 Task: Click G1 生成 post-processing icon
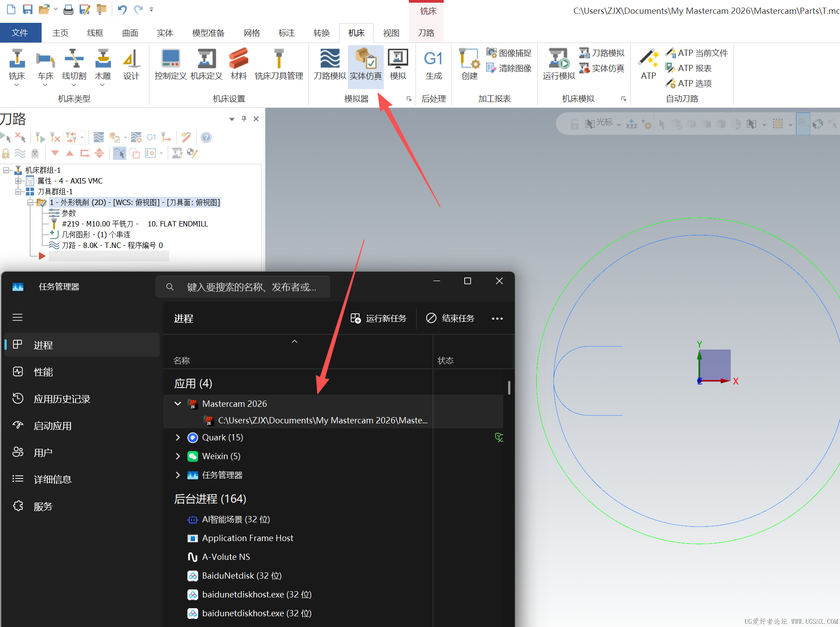coord(433,64)
